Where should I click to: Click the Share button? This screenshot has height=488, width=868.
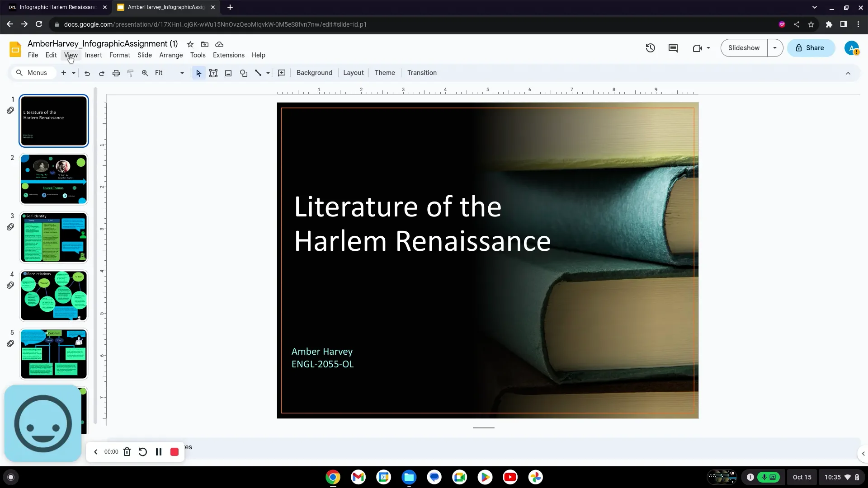click(x=811, y=47)
